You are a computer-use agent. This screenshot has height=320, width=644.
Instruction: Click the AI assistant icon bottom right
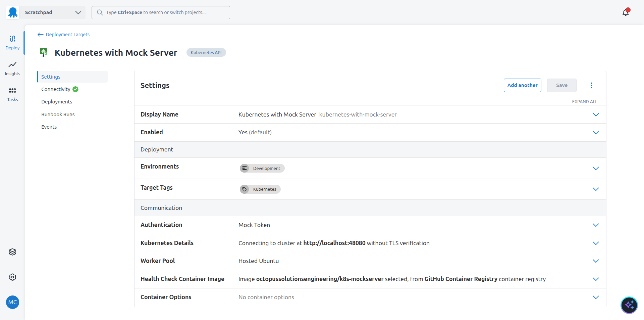pyautogui.click(x=629, y=305)
